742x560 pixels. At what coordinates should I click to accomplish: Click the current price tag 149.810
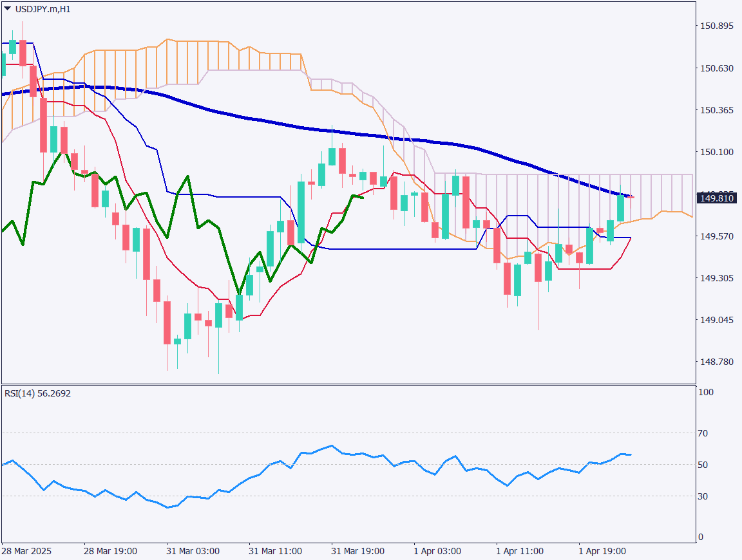tap(717, 198)
